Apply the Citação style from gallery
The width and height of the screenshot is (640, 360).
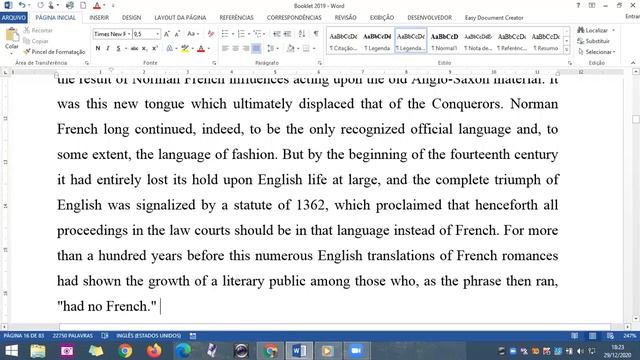pos(343,41)
